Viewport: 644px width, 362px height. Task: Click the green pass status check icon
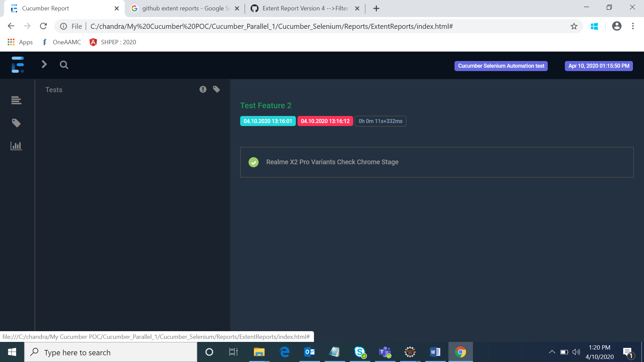point(254,162)
